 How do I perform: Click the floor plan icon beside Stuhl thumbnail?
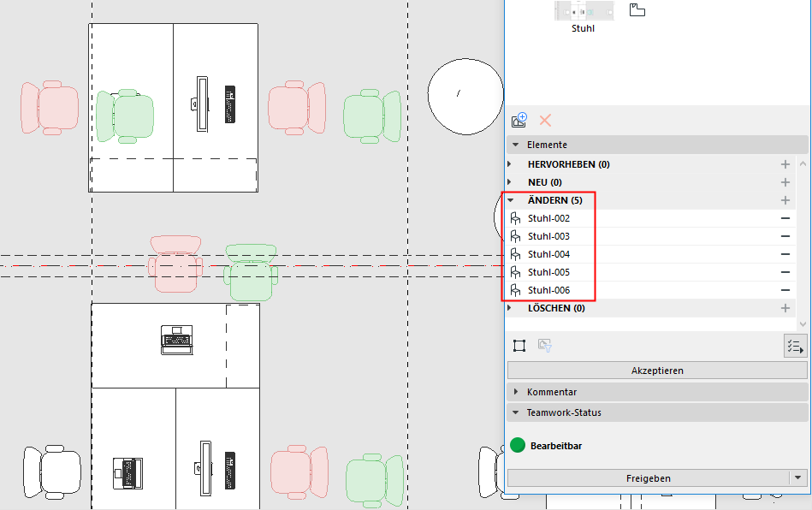click(637, 9)
